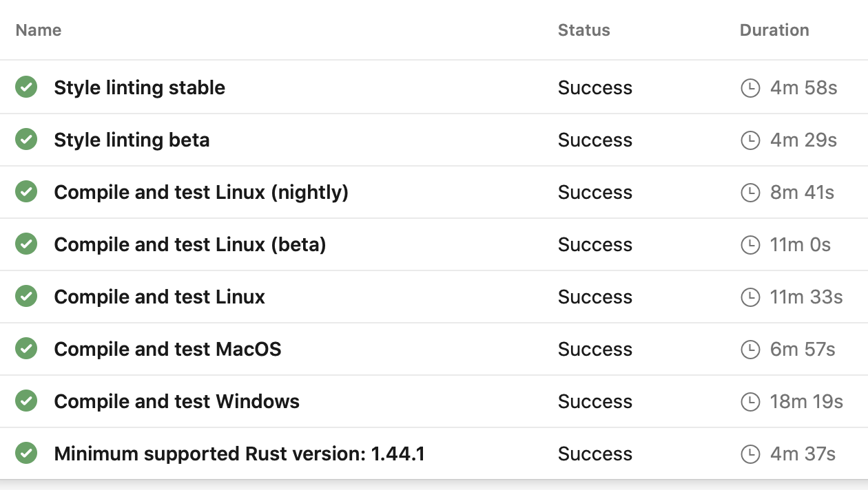Click Success status of Style linting beta
This screenshot has width=868, height=490.
[595, 140]
